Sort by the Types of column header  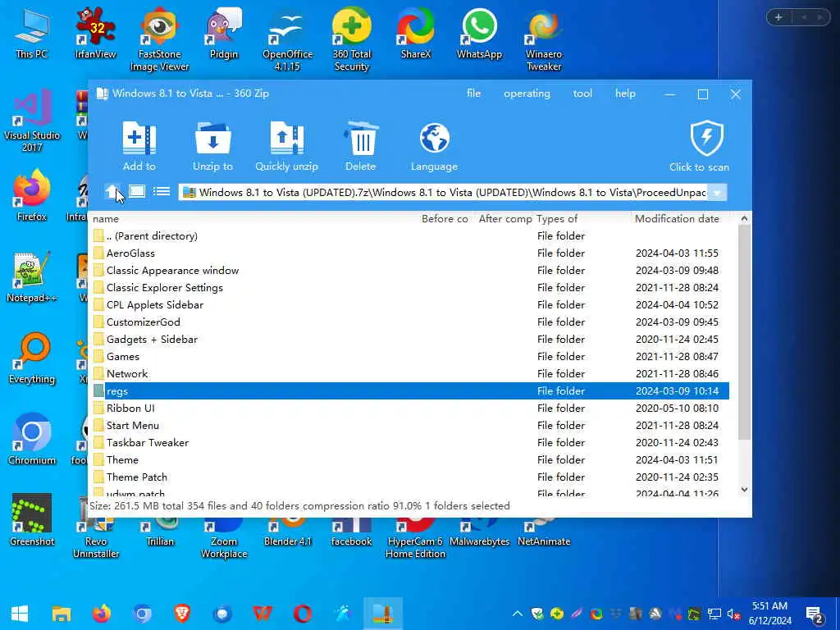[x=557, y=218]
